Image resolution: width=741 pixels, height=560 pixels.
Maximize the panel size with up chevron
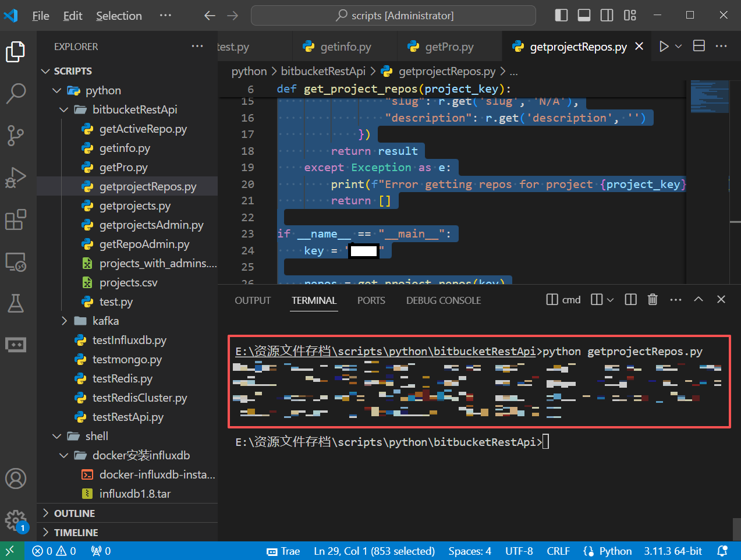click(699, 299)
